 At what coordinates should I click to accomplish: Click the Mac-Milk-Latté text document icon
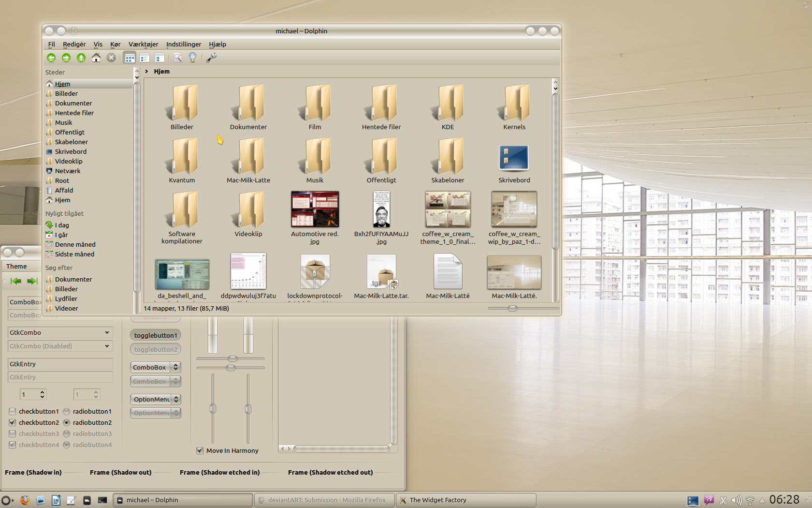click(x=448, y=272)
